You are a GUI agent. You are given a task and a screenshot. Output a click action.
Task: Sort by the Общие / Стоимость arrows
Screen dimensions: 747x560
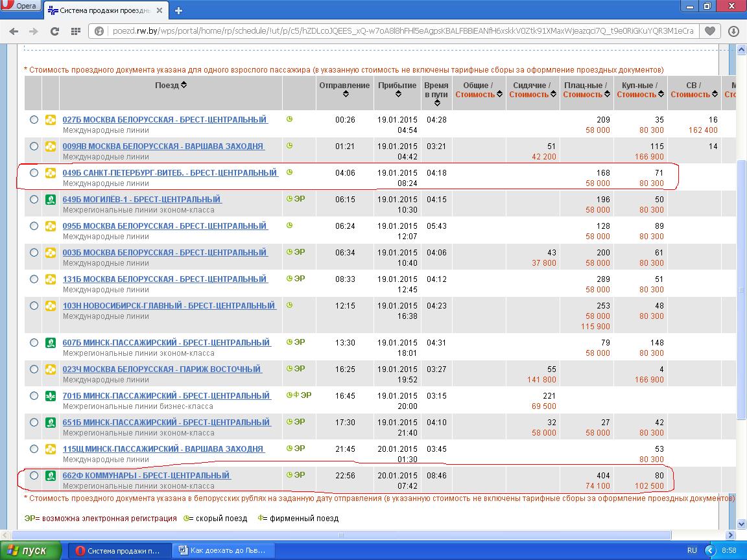(x=499, y=94)
